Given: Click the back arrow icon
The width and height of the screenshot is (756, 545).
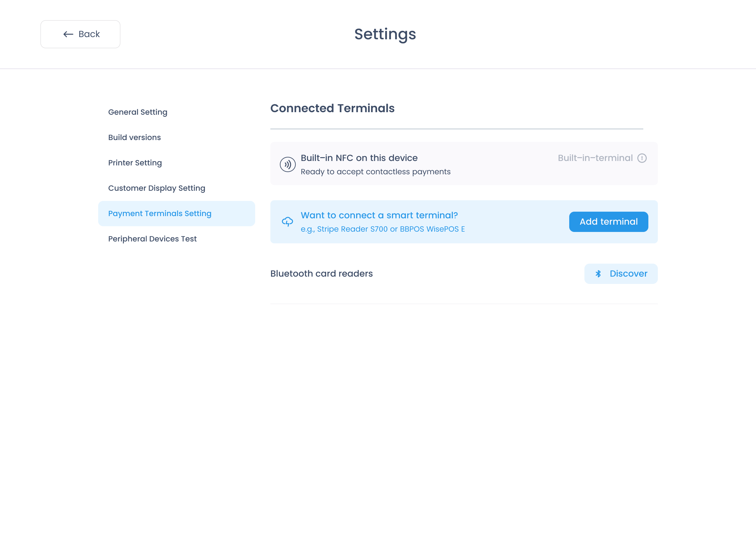Looking at the screenshot, I should (x=68, y=34).
